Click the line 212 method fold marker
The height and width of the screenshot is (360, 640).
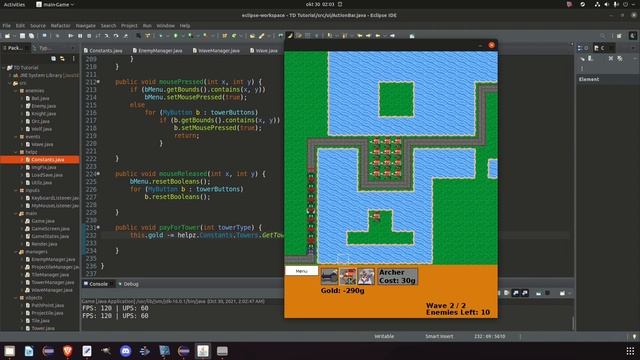98,82
